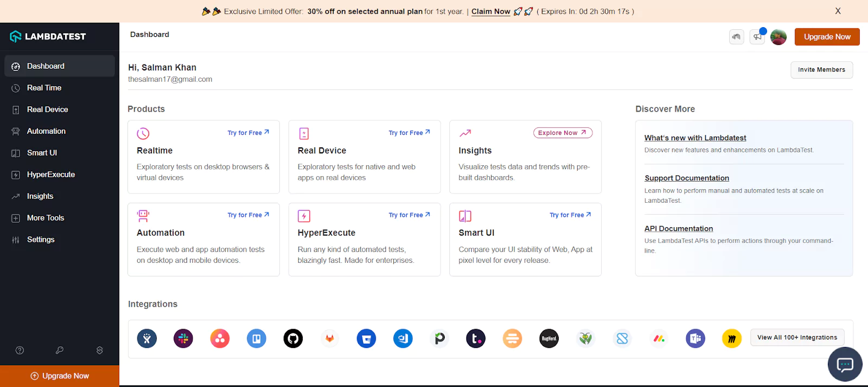Screen dimensions: 868x387
Task: Open the live chat bubble
Action: [845, 364]
